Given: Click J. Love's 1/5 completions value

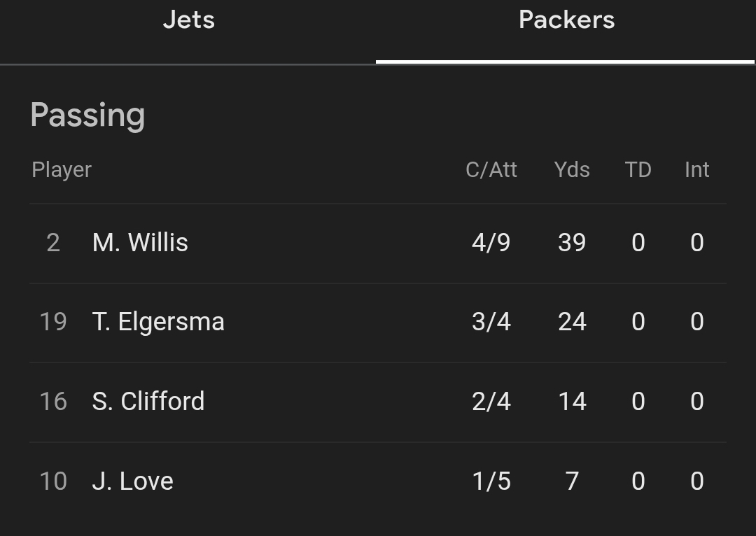Looking at the screenshot, I should 491,481.
